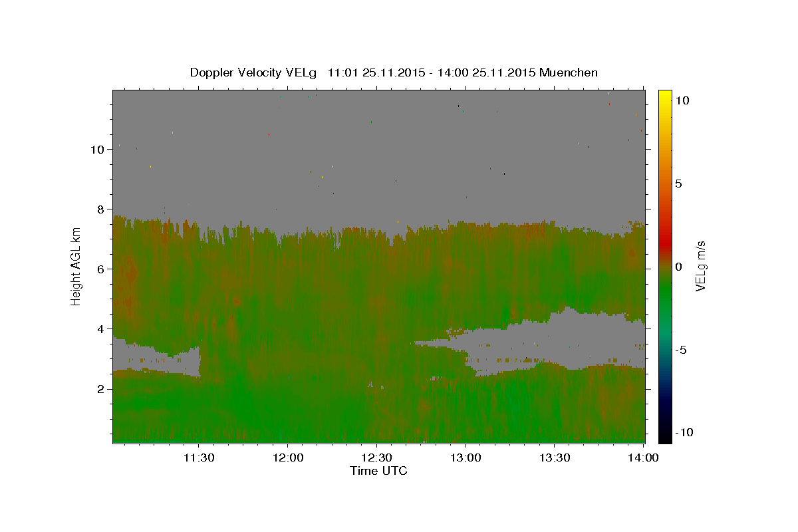Click the '13:00' time axis label

tap(465, 458)
